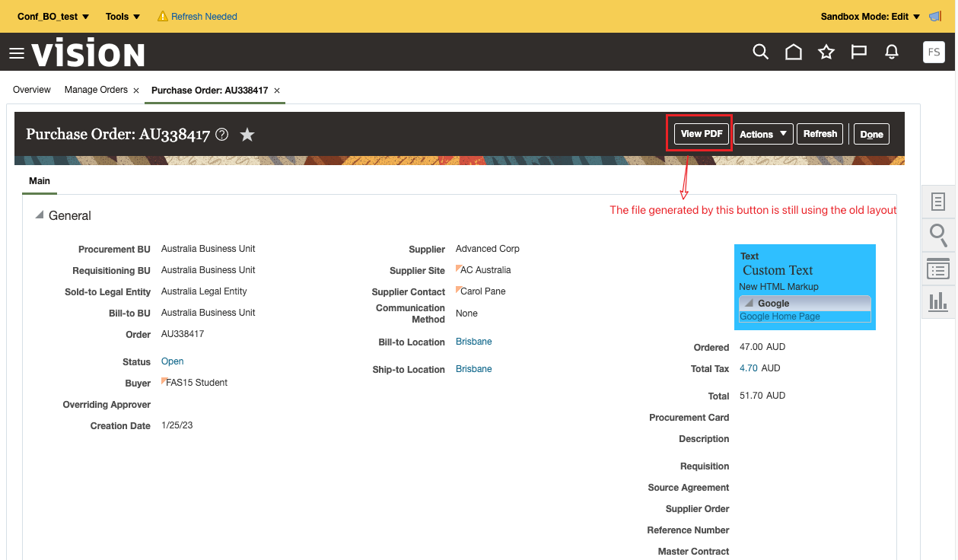Open the Open status link
The width and height of the screenshot is (958, 560).
click(x=173, y=361)
